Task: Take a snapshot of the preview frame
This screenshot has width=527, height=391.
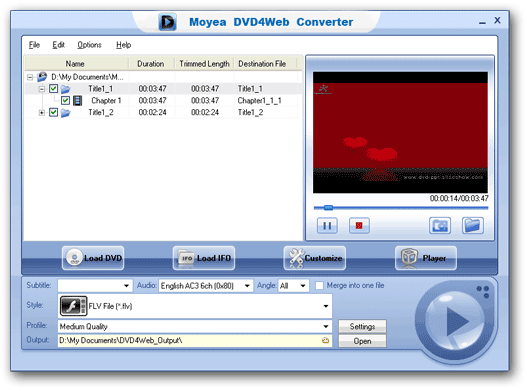Action: pos(440,225)
